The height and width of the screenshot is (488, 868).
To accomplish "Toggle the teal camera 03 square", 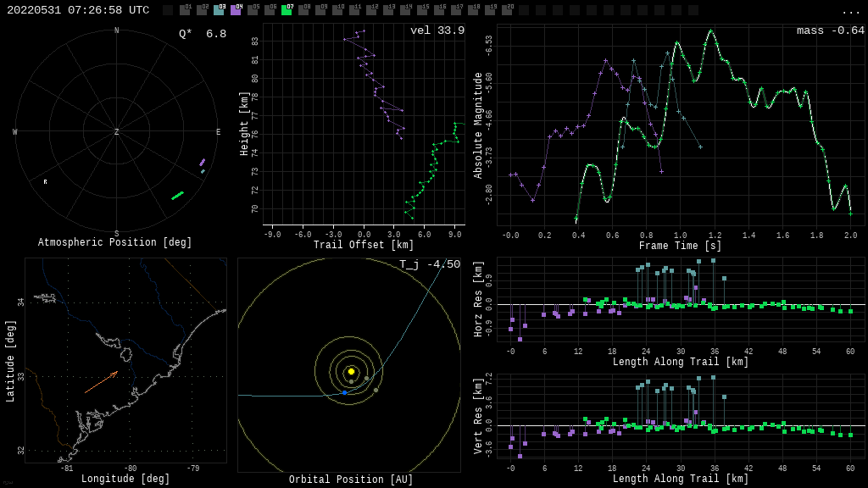I will (219, 10).
